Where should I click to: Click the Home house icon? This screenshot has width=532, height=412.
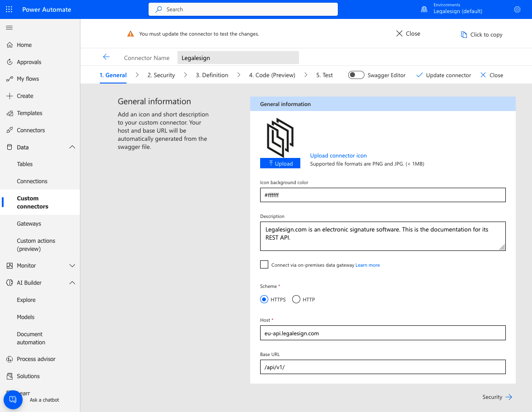coord(9,45)
